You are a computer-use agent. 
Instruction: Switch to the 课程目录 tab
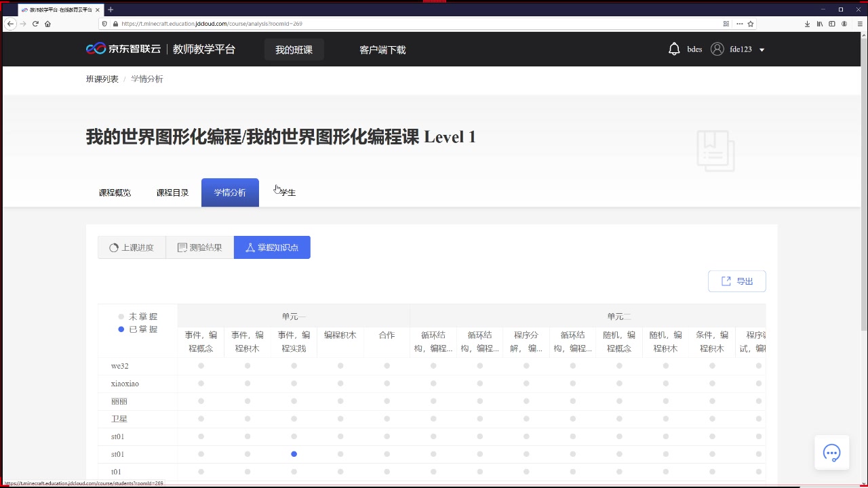173,192
